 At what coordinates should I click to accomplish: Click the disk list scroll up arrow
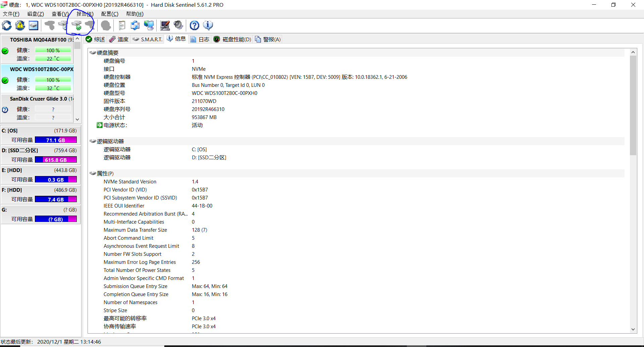tap(77, 39)
